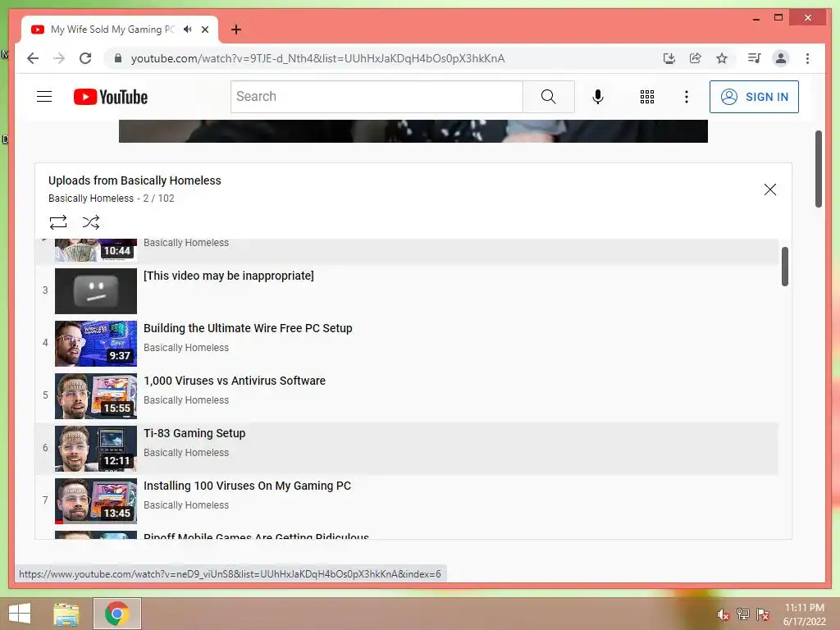840x630 pixels.
Task: Open Chrome's three-dot menu
Action: coord(807,58)
